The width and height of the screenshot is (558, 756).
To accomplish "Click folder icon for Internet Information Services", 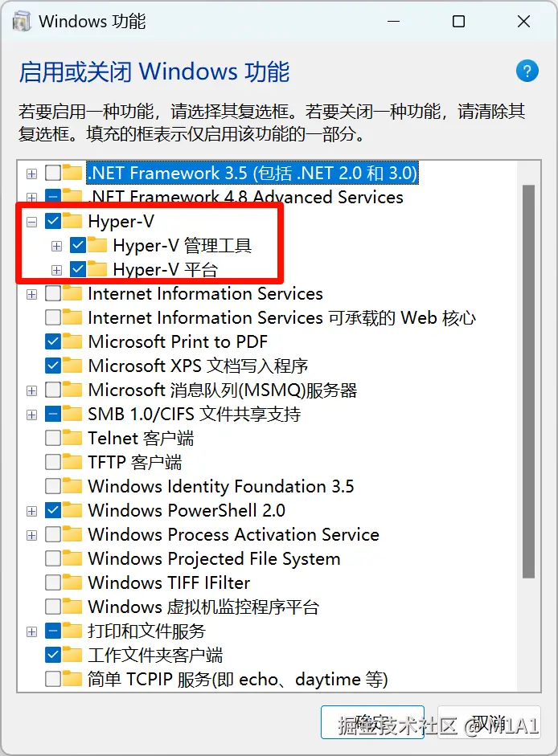I will tap(74, 293).
